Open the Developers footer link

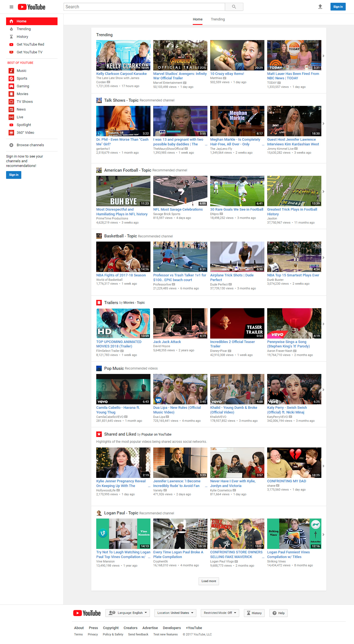(x=172, y=628)
